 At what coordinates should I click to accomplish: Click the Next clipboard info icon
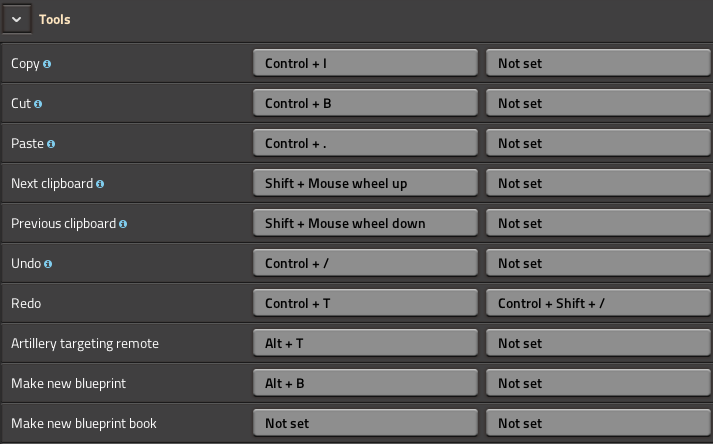pyautogui.click(x=100, y=184)
